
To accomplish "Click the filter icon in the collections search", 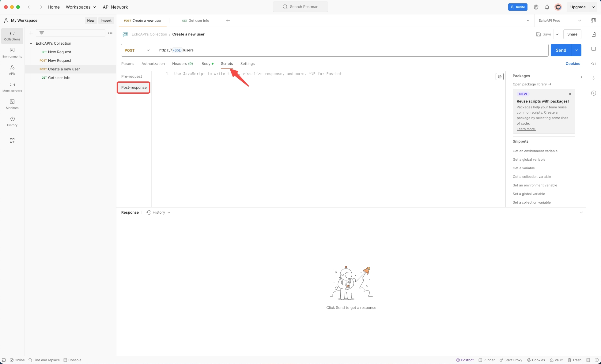I will pos(42,33).
